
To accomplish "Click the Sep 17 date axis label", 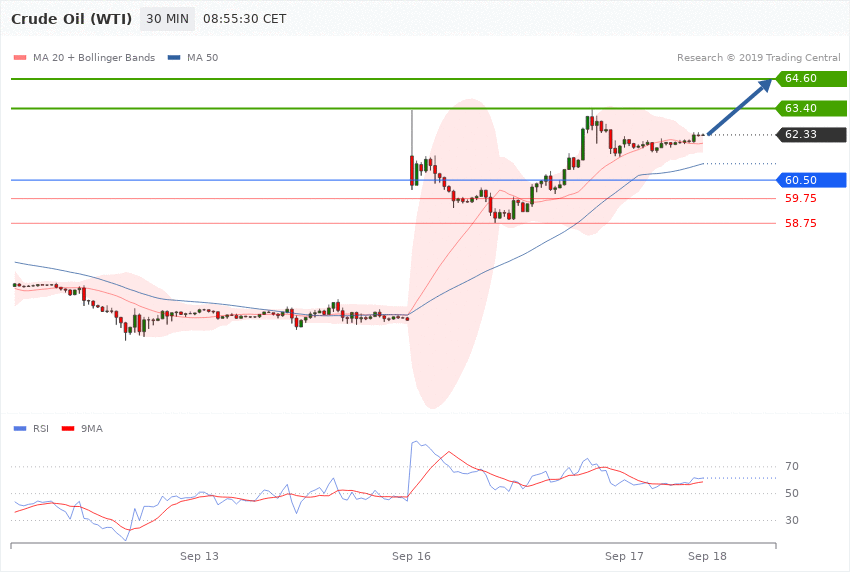I will 624,556.
